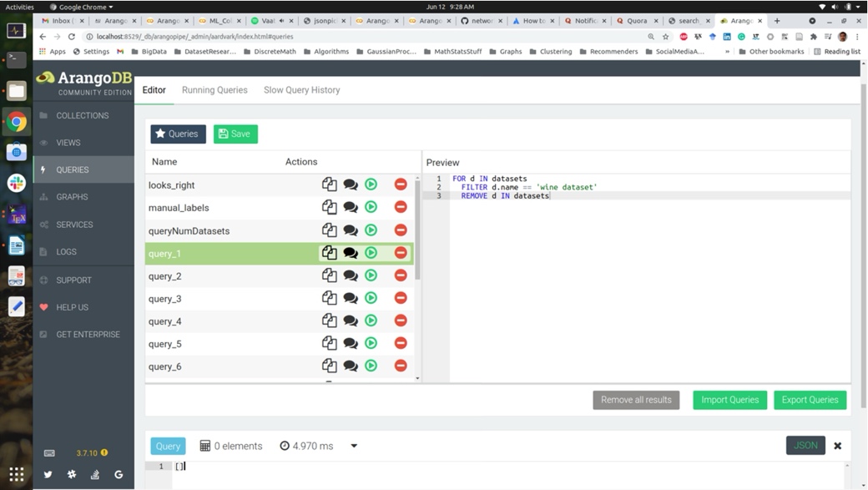The height and width of the screenshot is (490, 868).
Task: Open the Files app from the dock
Action: pos(16,90)
